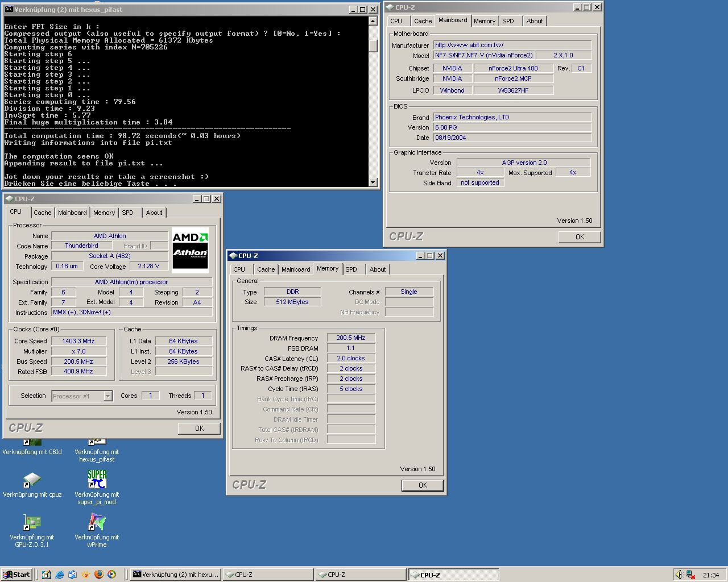Image resolution: width=728 pixels, height=582 pixels.
Task: Click the W83627HF LPCIO field
Action: [x=513, y=90]
